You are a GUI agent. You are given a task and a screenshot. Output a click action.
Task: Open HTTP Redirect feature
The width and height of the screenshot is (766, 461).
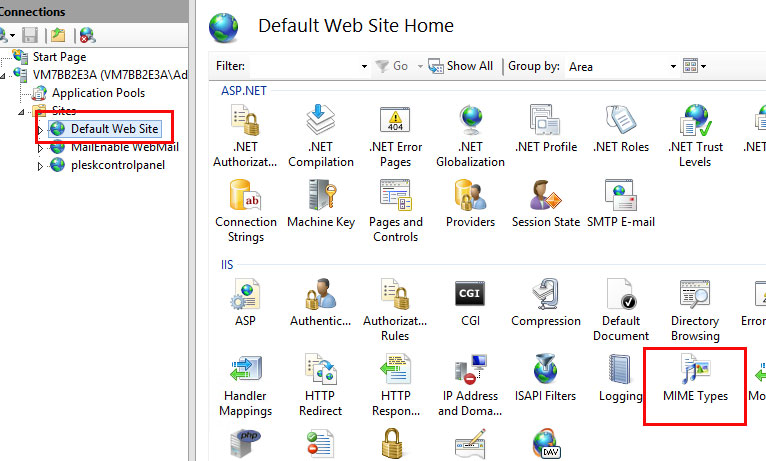tap(320, 386)
